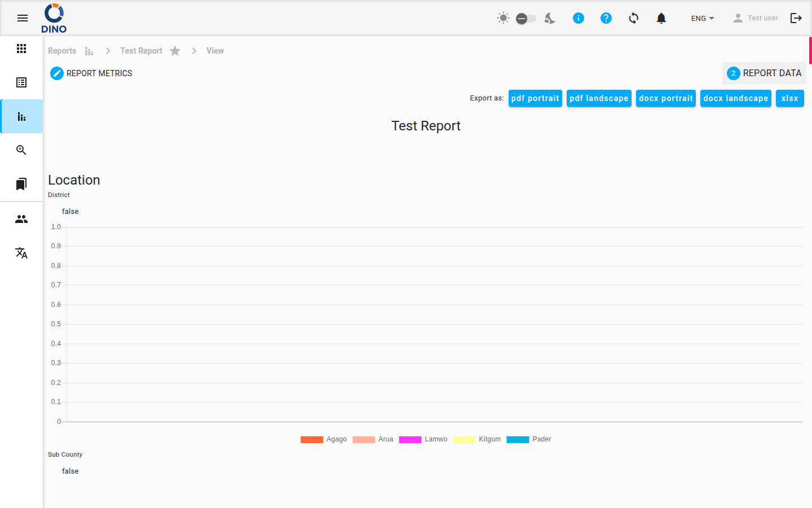
Task: Open the help question mark icon
Action: pyautogui.click(x=606, y=18)
